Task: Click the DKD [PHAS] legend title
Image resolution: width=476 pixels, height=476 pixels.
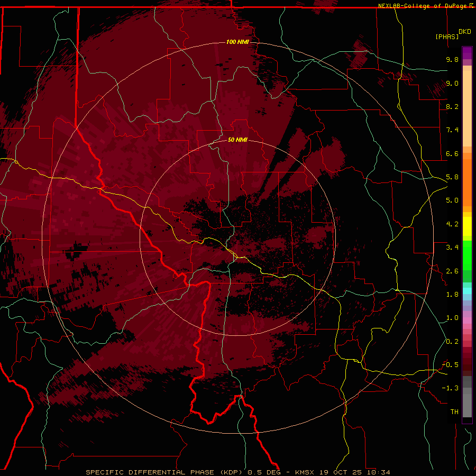Action: click(453, 34)
